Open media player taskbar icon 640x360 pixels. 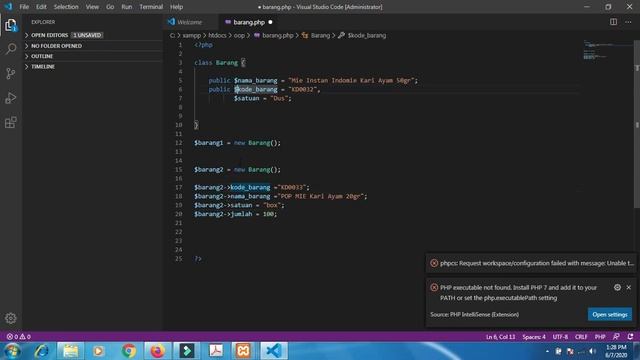[x=98, y=351]
